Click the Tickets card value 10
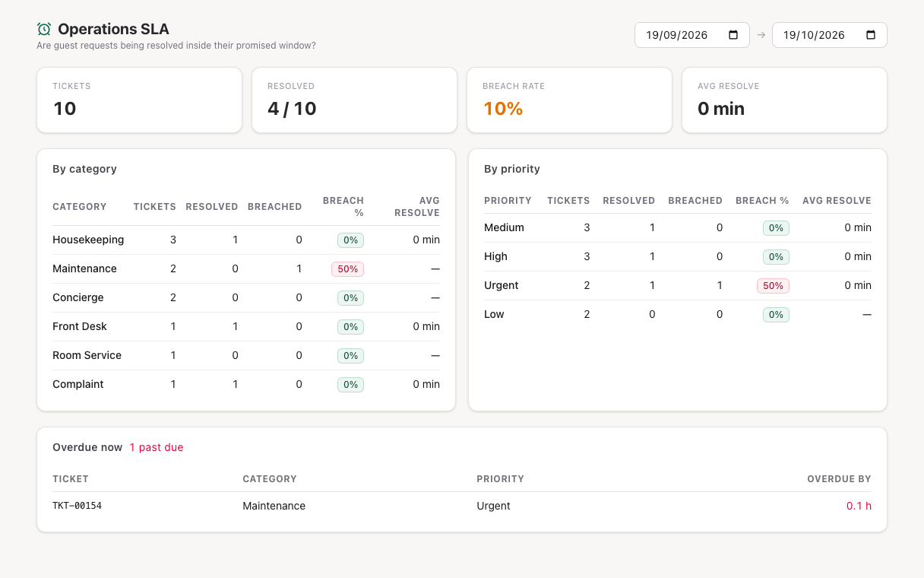This screenshot has height=578, width=924. point(65,109)
